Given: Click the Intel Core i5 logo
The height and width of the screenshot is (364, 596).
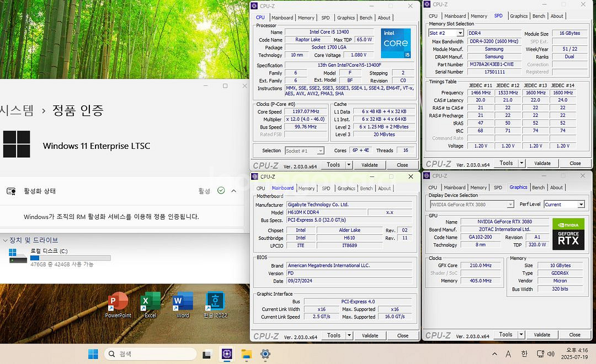Looking at the screenshot, I should pyautogui.click(x=396, y=43).
